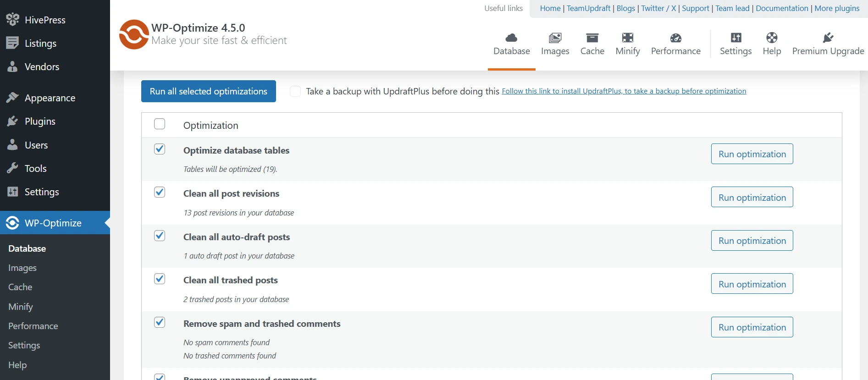
Task: Switch to the Settings tab in header
Action: pos(735,44)
